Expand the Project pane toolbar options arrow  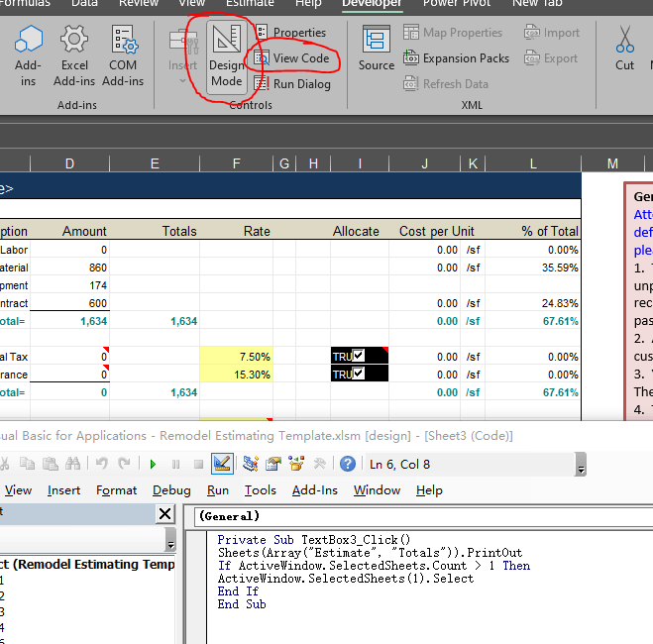[170, 539]
